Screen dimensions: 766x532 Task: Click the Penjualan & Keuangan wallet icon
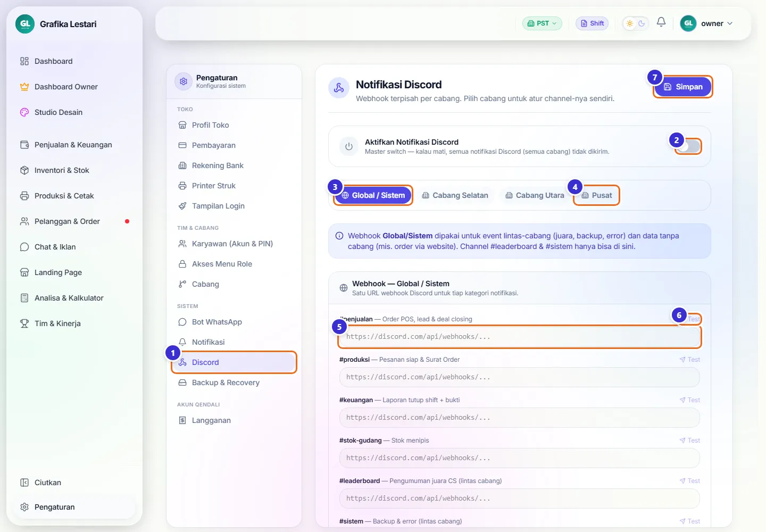[x=24, y=145]
